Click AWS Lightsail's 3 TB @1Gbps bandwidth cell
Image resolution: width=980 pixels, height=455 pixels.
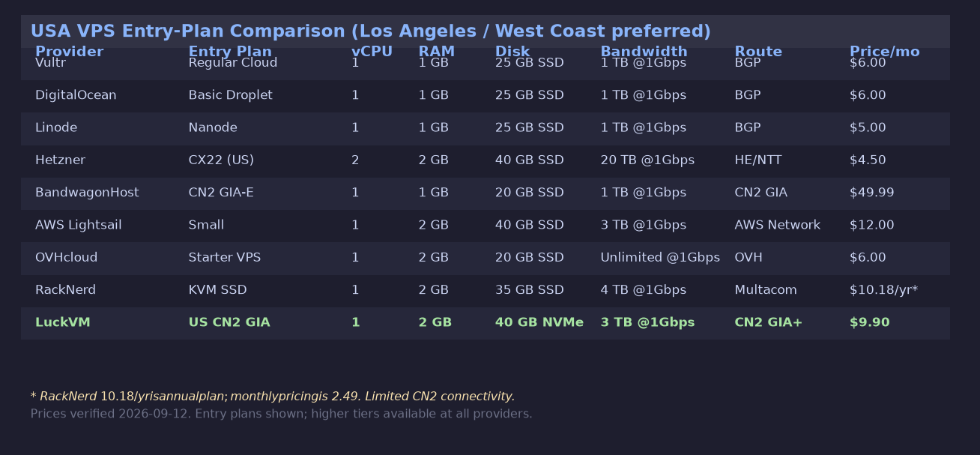pyautogui.click(x=644, y=225)
